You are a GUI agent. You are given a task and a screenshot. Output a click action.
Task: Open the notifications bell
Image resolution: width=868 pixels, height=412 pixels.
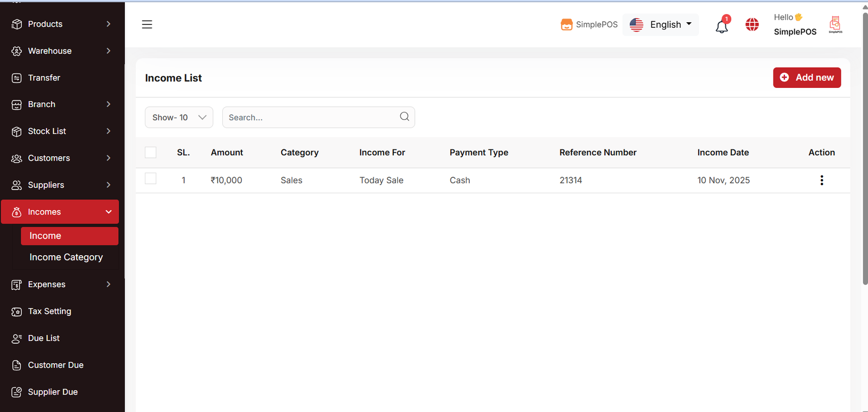click(722, 26)
